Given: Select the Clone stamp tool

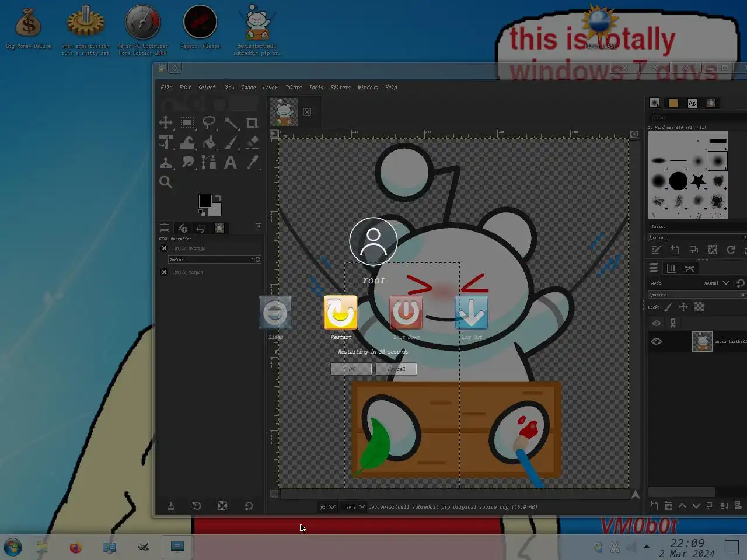Looking at the screenshot, I should 166,163.
